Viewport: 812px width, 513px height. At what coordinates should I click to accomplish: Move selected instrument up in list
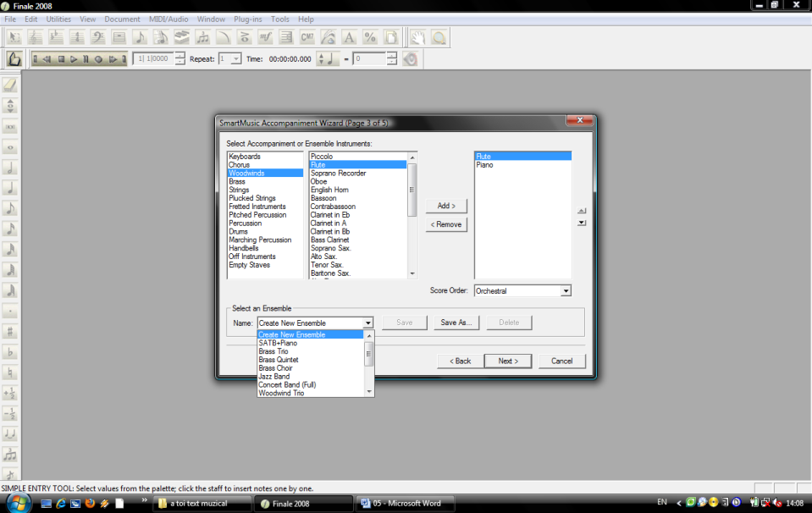coord(582,211)
